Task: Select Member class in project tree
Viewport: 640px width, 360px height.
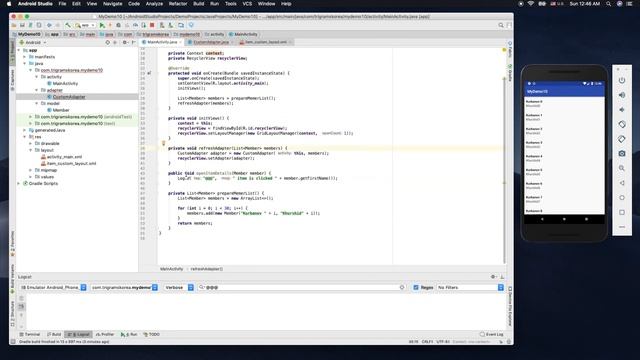Action: pyautogui.click(x=61, y=110)
